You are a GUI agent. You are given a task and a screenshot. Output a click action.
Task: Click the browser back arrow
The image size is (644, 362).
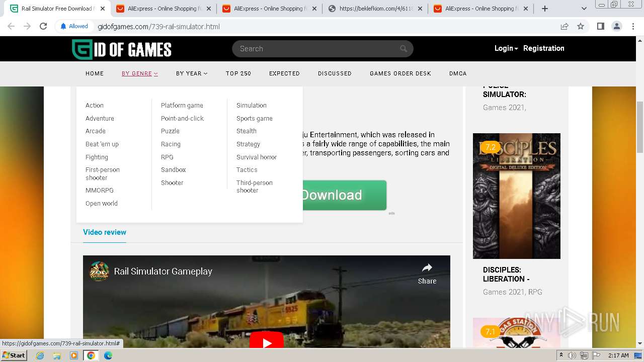coord(11,26)
